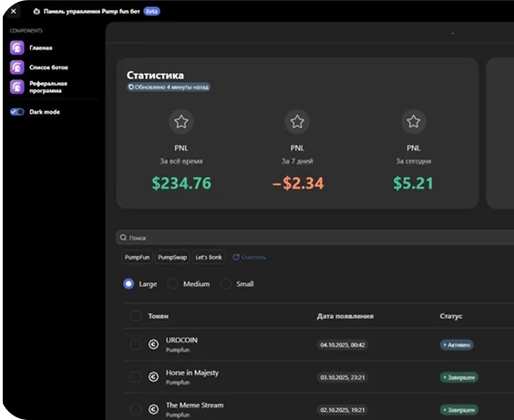Click the Pumpfun label under UROCOIN

(x=178, y=350)
